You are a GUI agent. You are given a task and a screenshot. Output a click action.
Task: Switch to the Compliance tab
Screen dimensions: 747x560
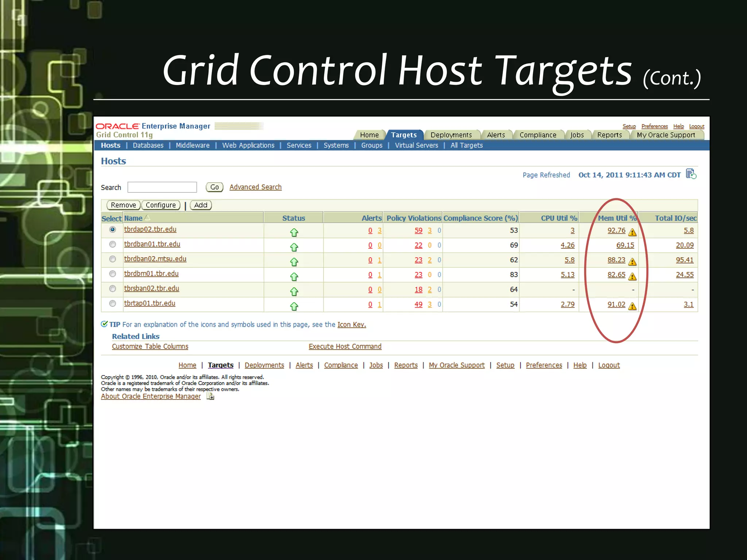538,135
